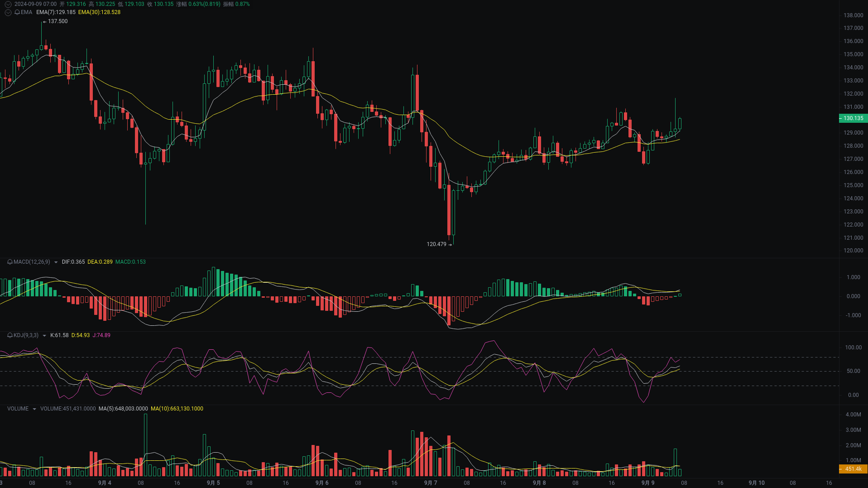Open the MACD parameters dropdown arrow
This screenshot has height=488, width=868.
(x=55, y=262)
